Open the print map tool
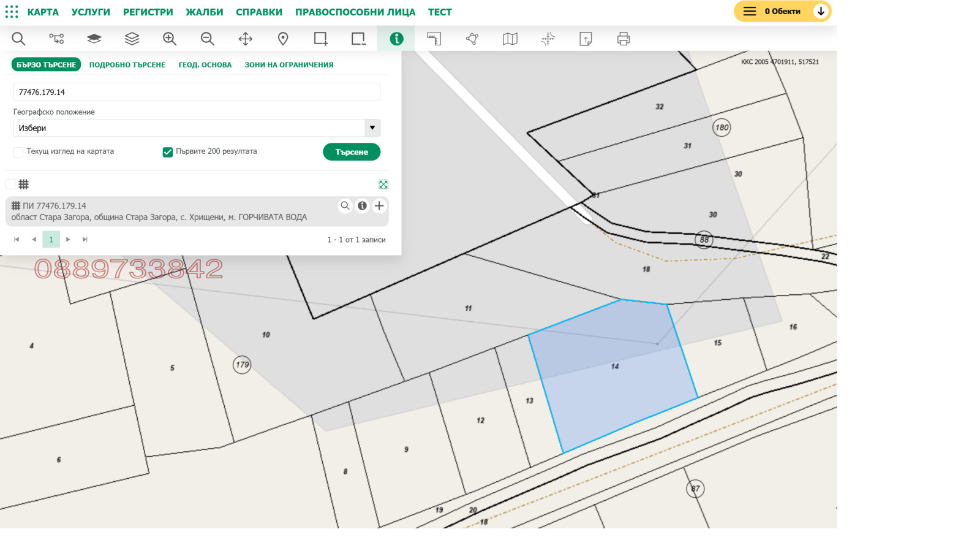This screenshot has height=556, width=980. coord(624,39)
